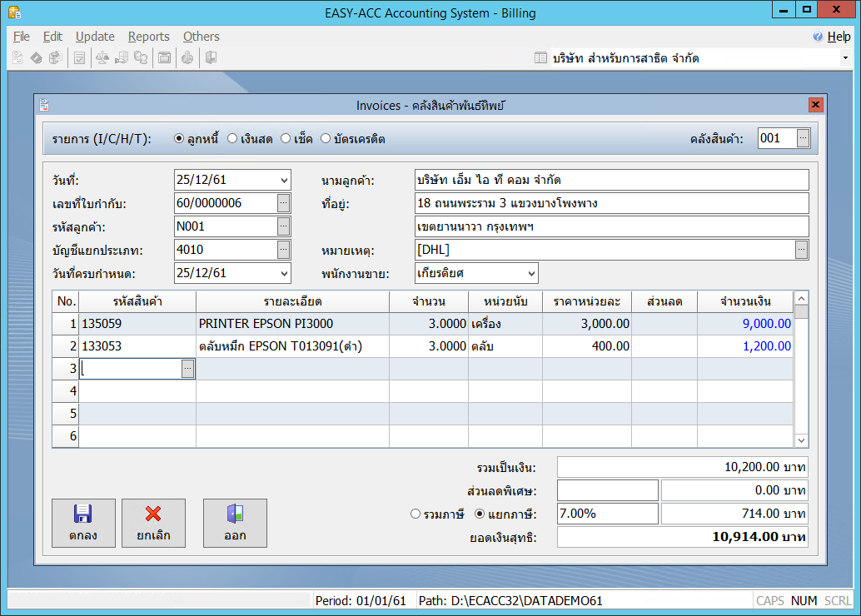861x616 pixels.
Task: Open lookup beside invoice number 60/0000006
Action: pyautogui.click(x=284, y=203)
